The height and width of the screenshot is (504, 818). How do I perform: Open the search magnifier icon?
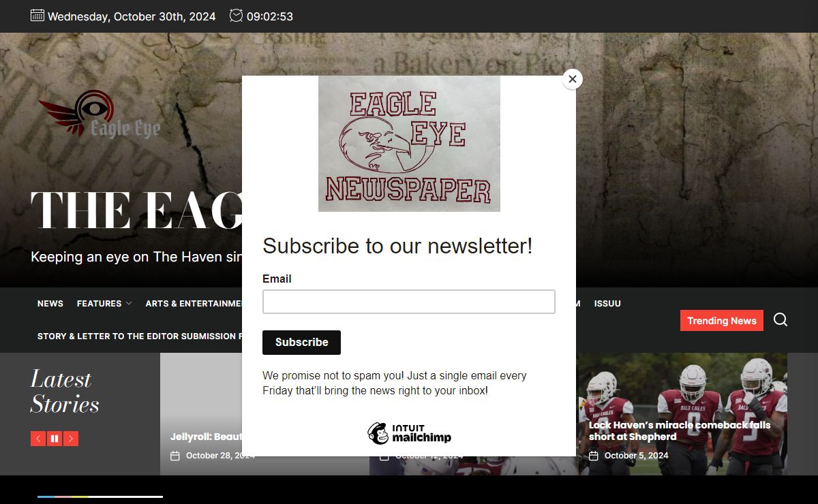(781, 320)
